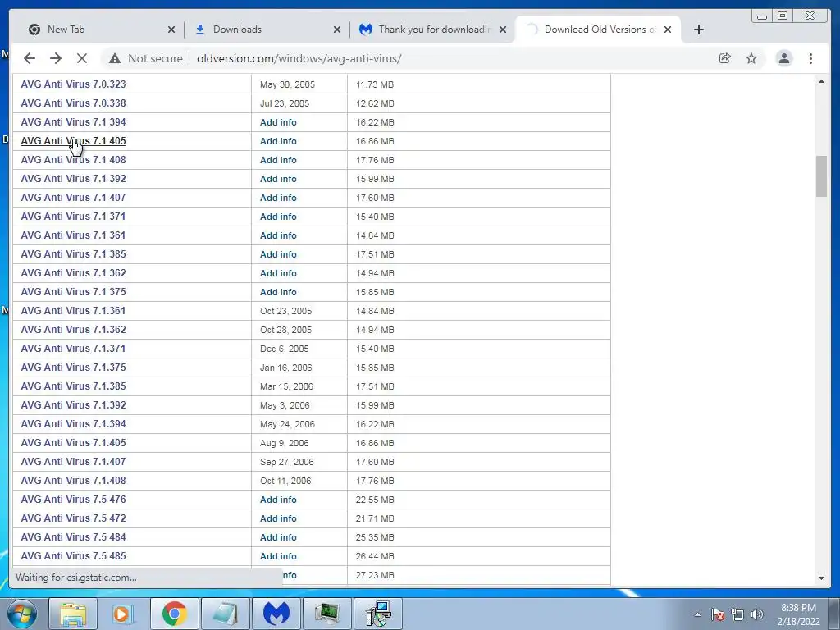Click Add info for 7.1 375
This screenshot has height=630, width=840.
coord(278,292)
